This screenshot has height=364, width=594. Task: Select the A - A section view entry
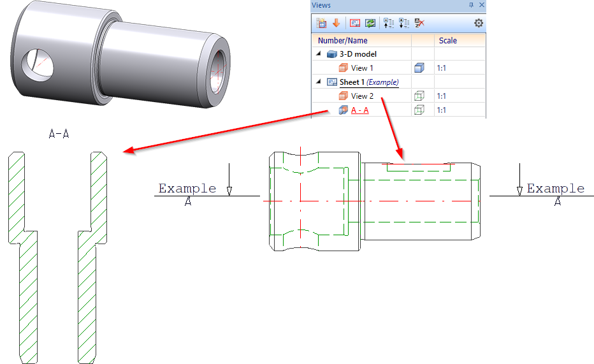click(x=360, y=110)
